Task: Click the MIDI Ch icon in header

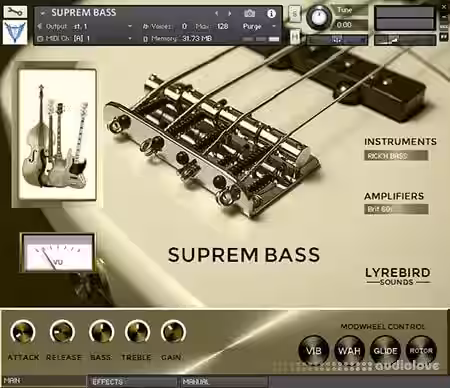Action: (40, 39)
